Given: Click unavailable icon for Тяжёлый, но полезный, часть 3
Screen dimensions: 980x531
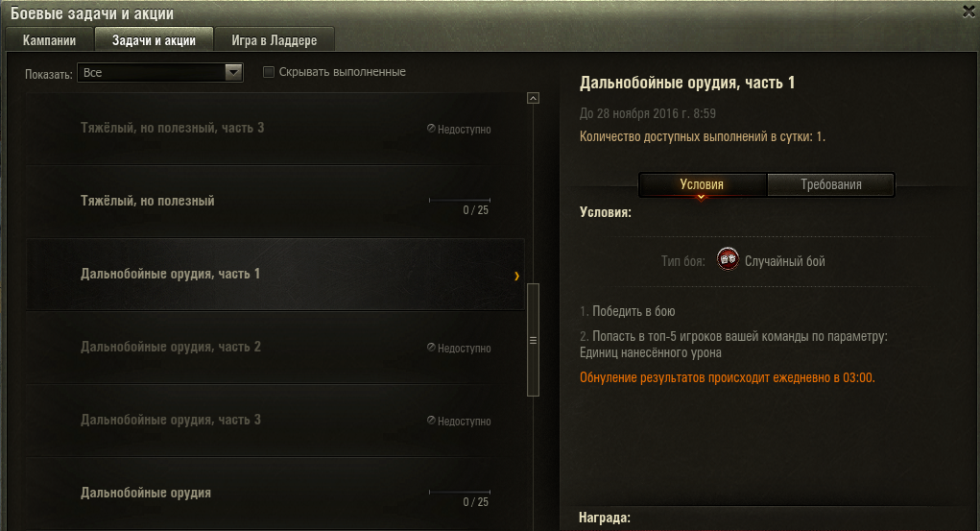Looking at the screenshot, I should pos(431,129).
